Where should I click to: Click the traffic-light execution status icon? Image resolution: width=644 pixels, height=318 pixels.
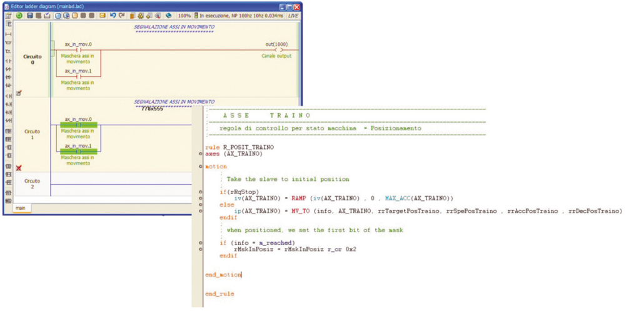tap(197, 15)
